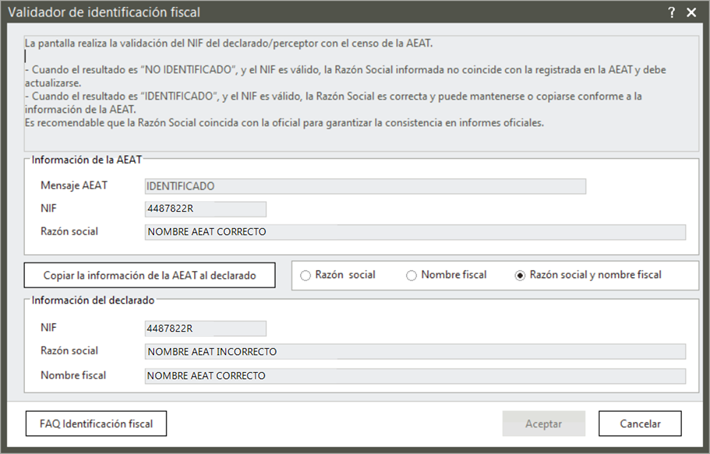Click the Información de la AEAT group heading
710x454 pixels.
[88, 159]
